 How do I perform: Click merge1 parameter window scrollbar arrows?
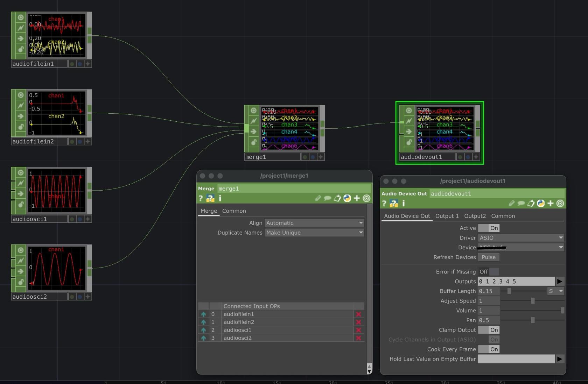coord(369,369)
